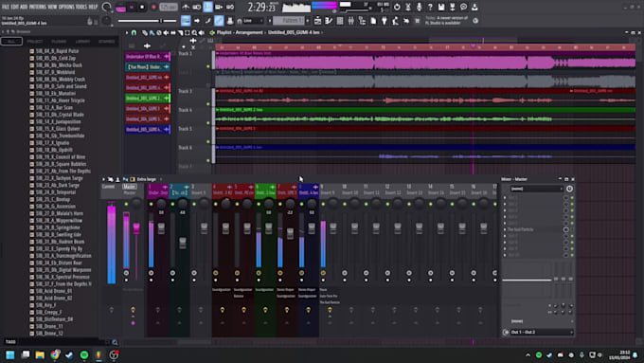Click the 2:29:23 time display

[x=261, y=7]
